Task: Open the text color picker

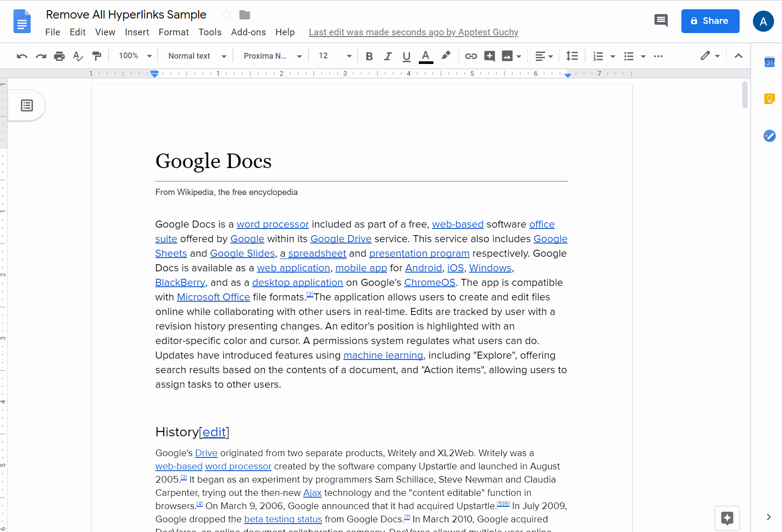Action: (x=425, y=56)
